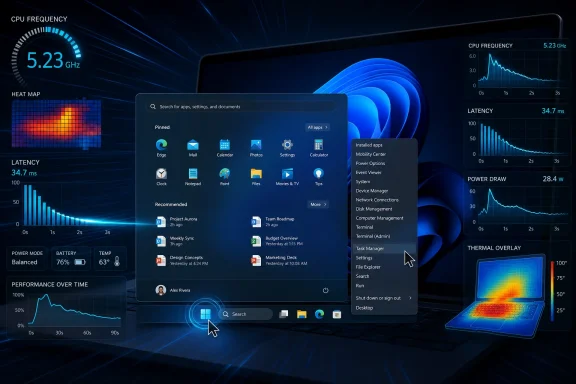Open Event Viewer from context menu

point(368,172)
